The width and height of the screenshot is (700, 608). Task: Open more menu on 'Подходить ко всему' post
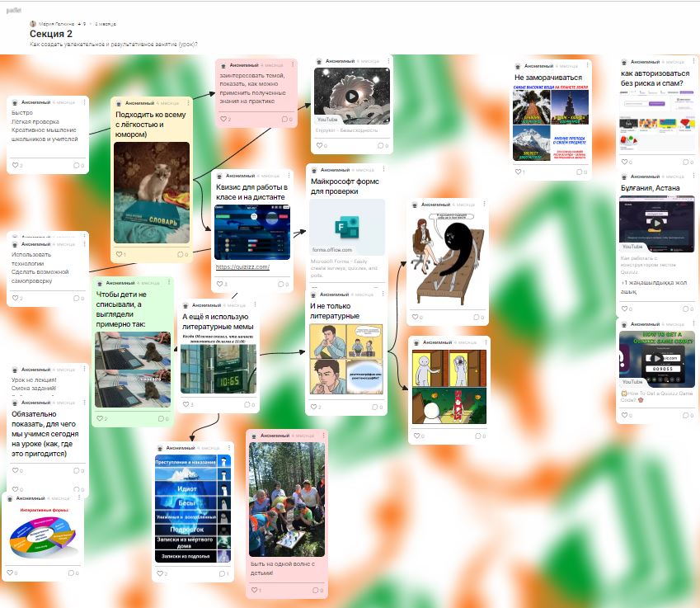[189, 102]
